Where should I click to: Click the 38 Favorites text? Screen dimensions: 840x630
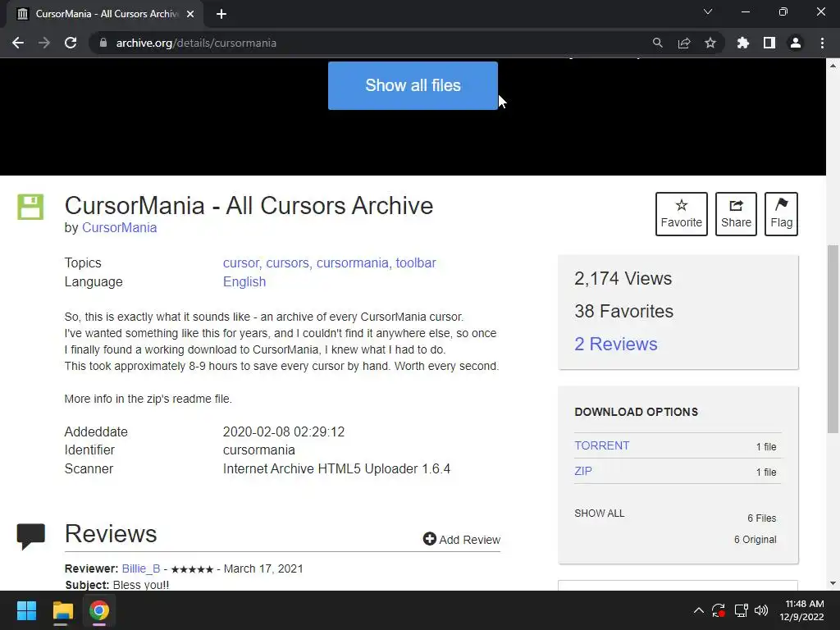[624, 311]
